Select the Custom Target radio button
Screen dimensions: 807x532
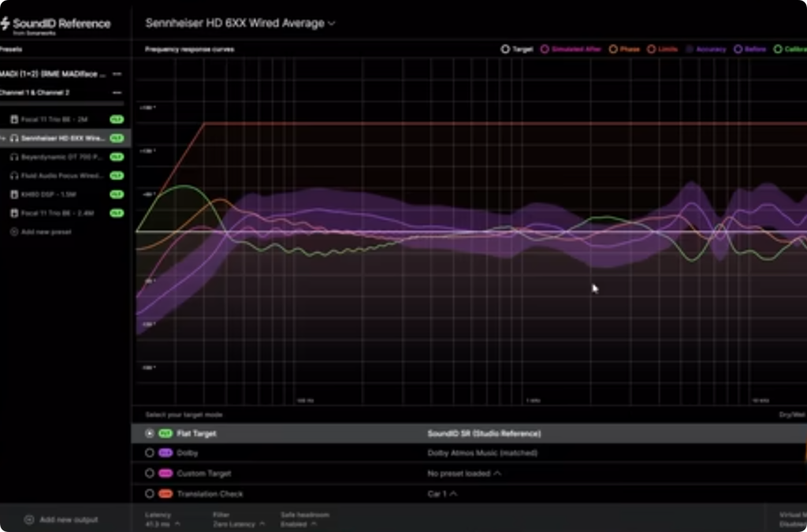click(x=150, y=474)
